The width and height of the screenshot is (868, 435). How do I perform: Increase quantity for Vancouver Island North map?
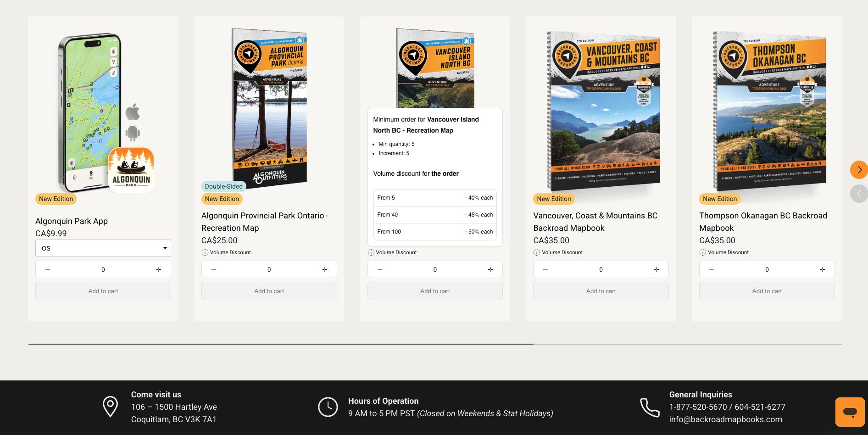(490, 269)
